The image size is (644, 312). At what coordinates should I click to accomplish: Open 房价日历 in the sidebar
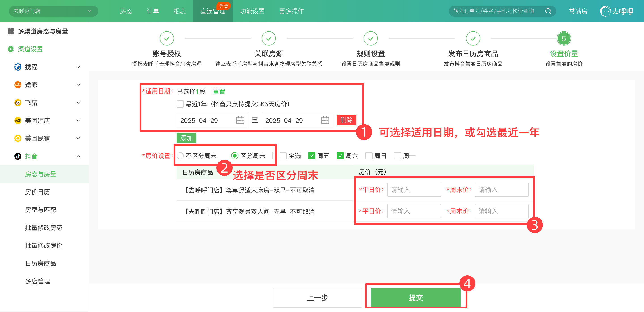click(x=38, y=192)
